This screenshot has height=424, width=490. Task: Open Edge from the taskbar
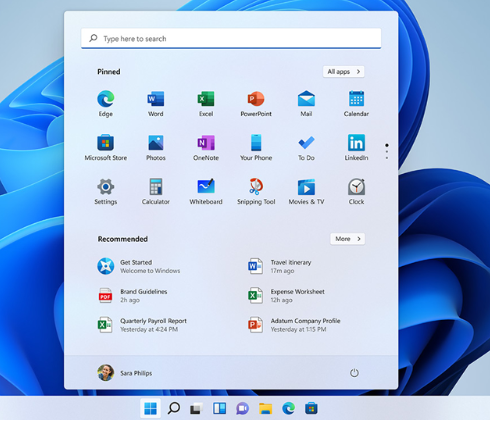click(x=289, y=408)
